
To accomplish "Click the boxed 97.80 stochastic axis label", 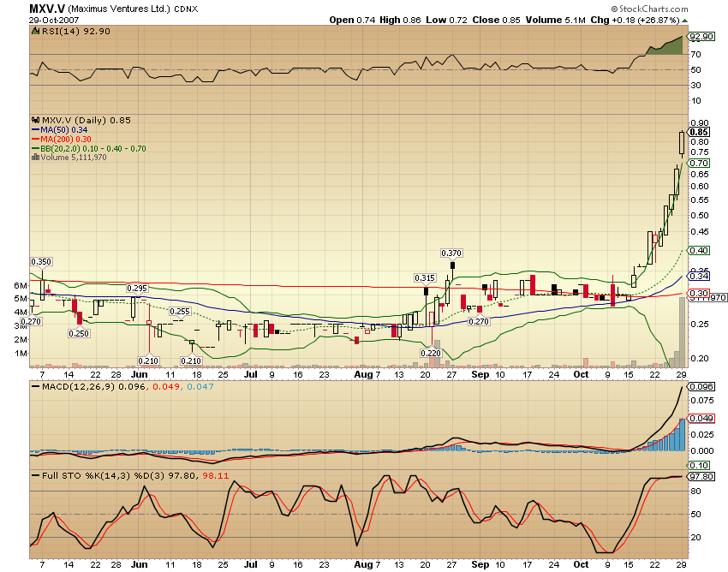I will pos(701,477).
